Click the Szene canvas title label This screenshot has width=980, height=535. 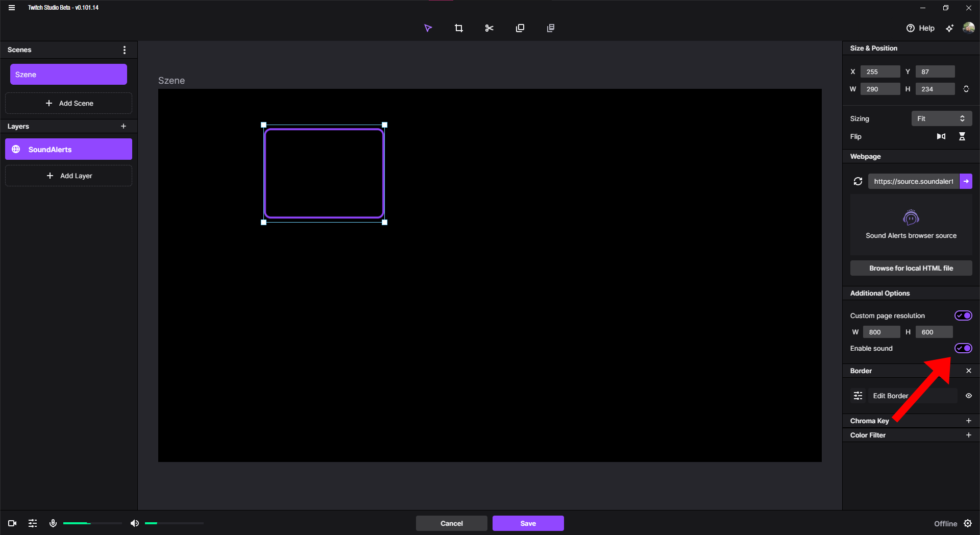pyautogui.click(x=171, y=81)
